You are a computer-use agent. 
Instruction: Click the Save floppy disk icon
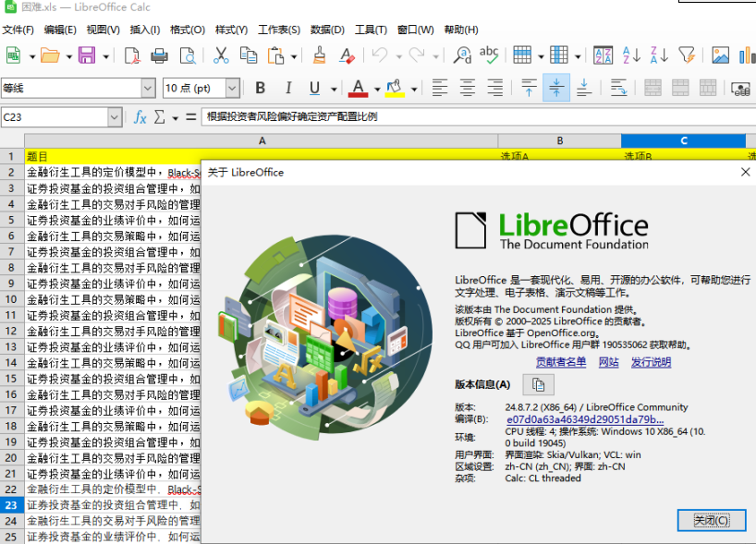tap(87, 55)
